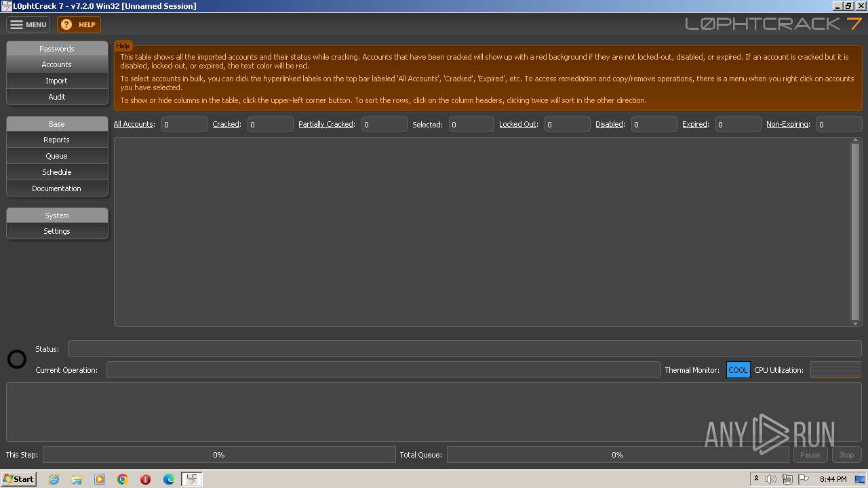This screenshot has width=868, height=488.
Task: Click the COOL thermal monitor indicator
Action: tap(738, 370)
